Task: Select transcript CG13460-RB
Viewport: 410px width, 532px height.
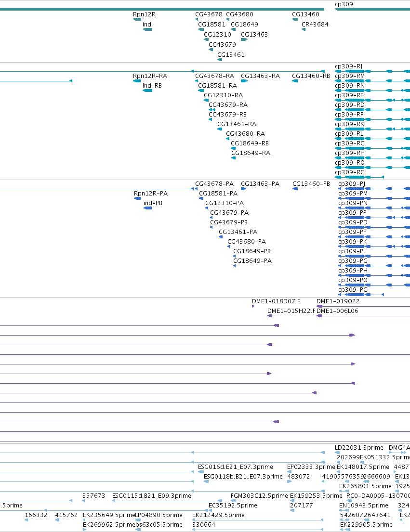Action: click(311, 76)
